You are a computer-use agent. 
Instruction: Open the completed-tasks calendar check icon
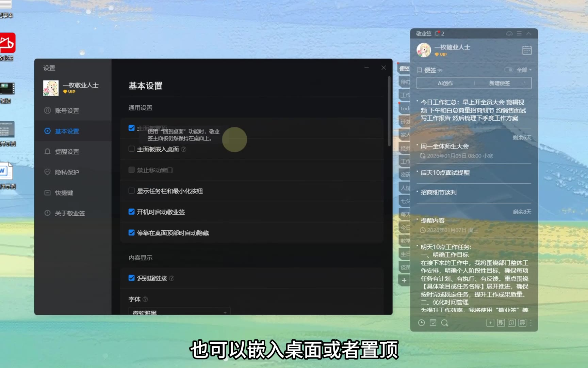[433, 323]
